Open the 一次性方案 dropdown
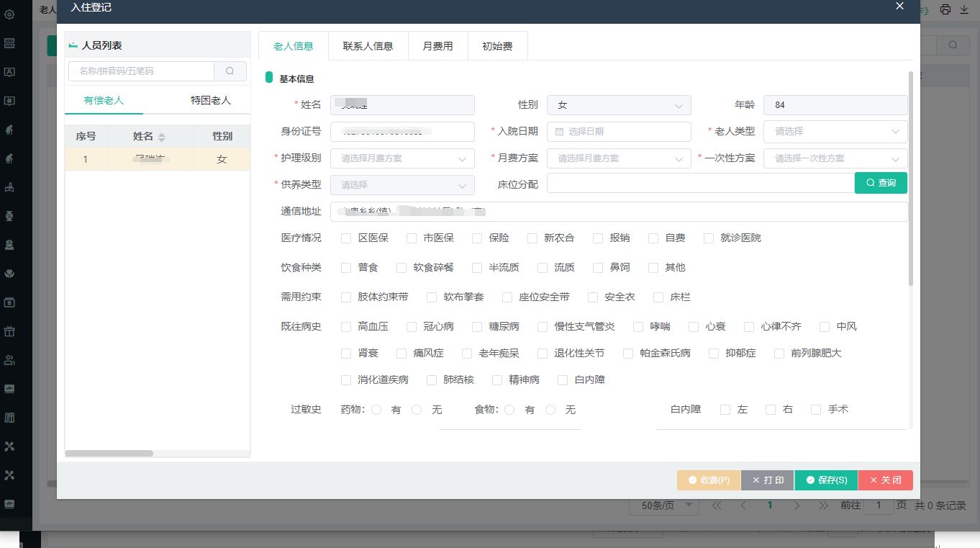This screenshot has width=980, height=548. 835,158
